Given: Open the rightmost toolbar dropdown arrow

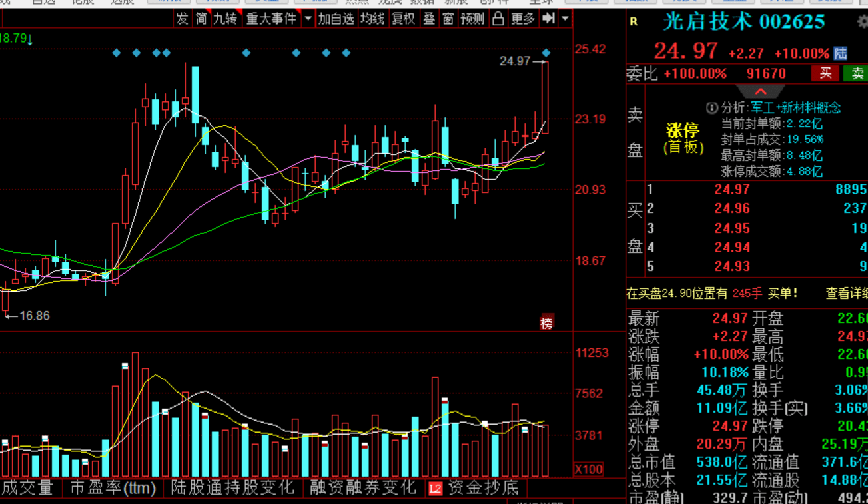Looking at the screenshot, I should [565, 19].
